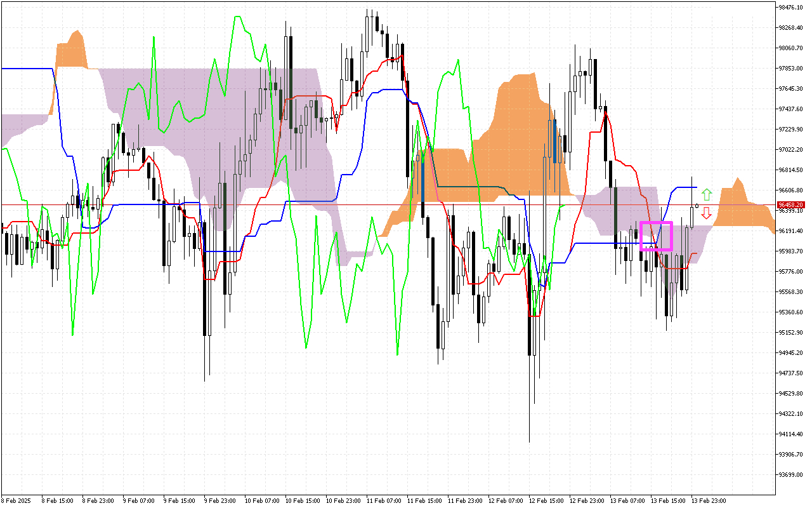Select the 98060.70 price level label
This screenshot has width=812, height=508.
(791, 48)
